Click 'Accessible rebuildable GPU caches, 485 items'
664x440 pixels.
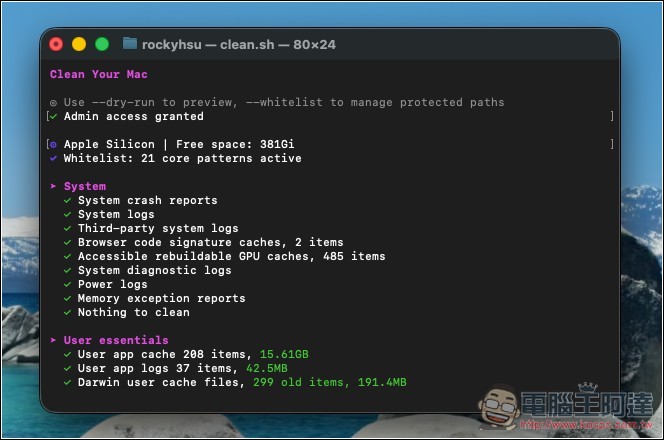232,256
